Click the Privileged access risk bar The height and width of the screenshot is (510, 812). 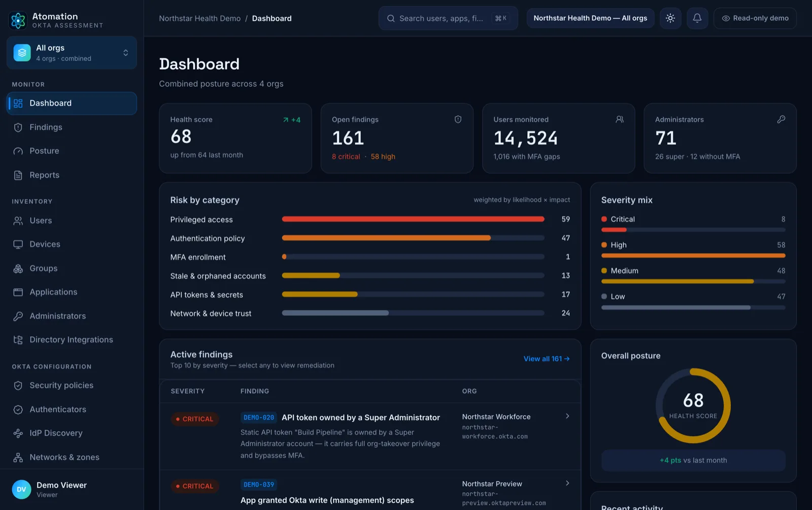(x=413, y=219)
